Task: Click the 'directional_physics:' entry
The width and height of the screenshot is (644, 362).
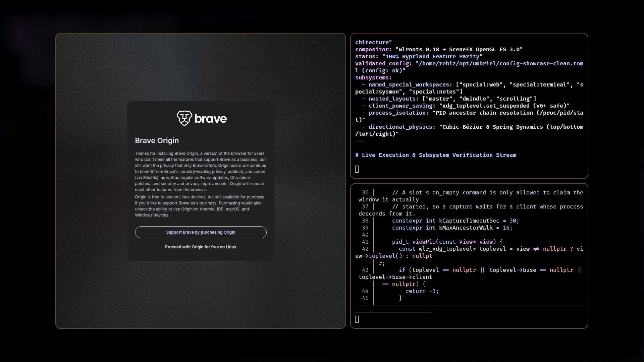Action: 469,130
